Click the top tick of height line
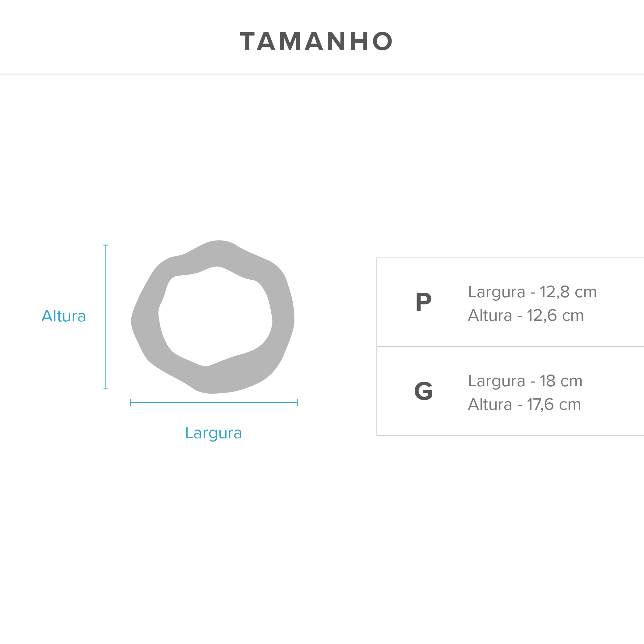644x644 pixels. click(x=106, y=245)
